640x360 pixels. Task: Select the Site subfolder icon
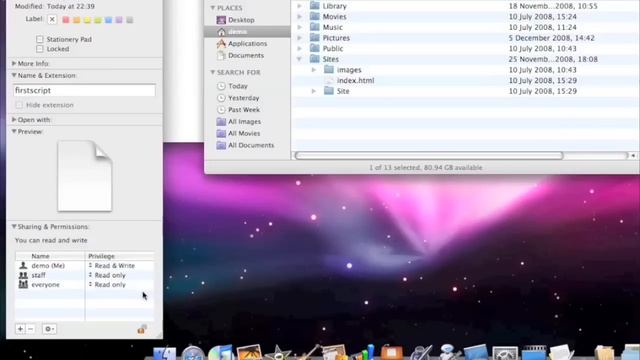[329, 91]
